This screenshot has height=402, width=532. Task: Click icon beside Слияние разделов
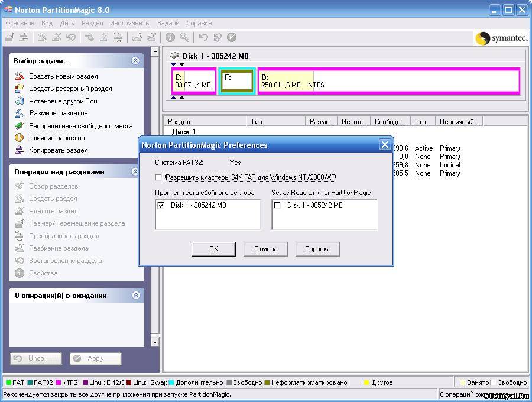(x=20, y=137)
